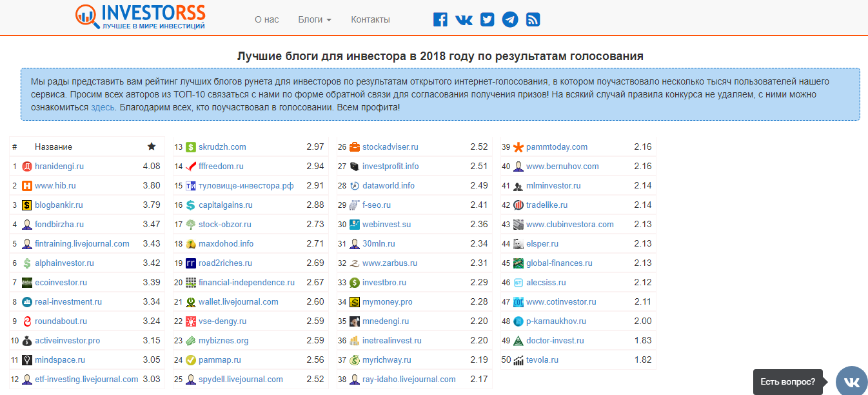Open maxdohod.info blog link
Screen dimensions: 868x395
coord(226,244)
